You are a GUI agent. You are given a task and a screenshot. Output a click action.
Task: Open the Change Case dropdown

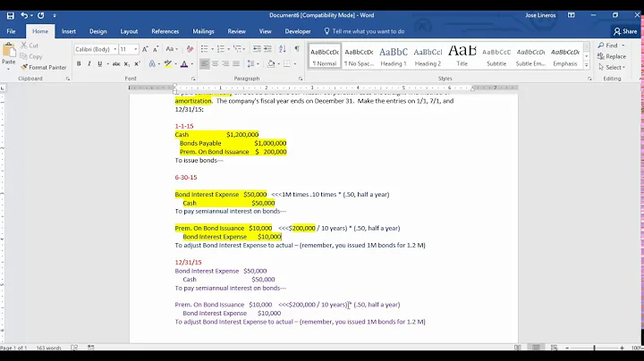(x=172, y=49)
